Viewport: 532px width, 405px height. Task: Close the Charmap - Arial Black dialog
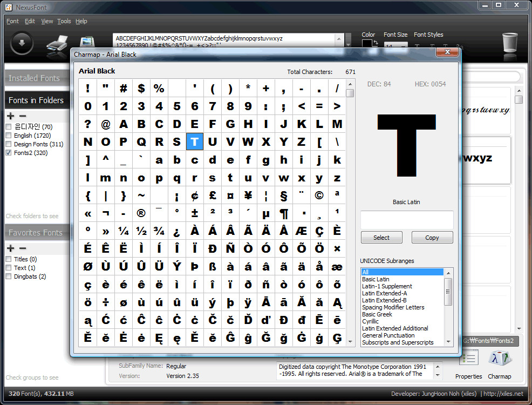coord(447,52)
